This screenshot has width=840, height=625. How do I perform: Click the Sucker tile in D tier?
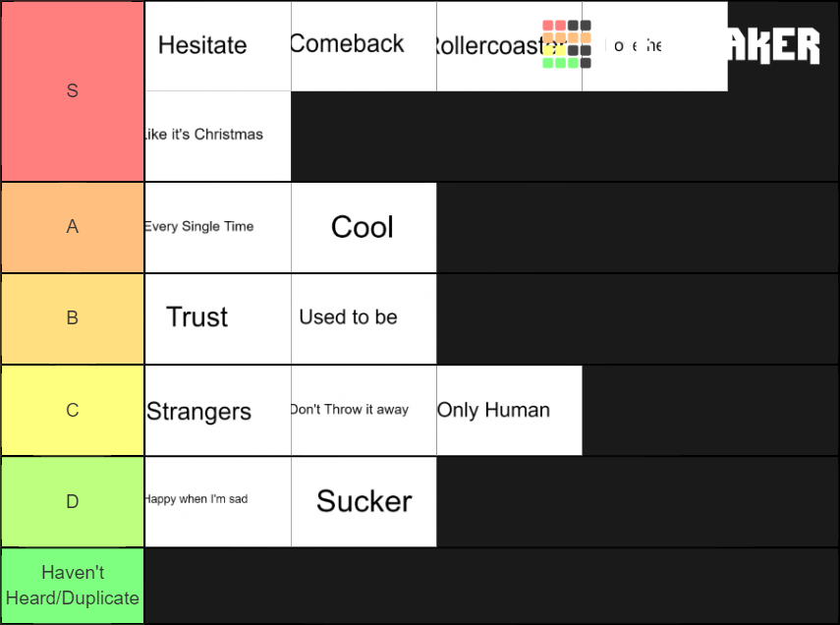click(364, 502)
